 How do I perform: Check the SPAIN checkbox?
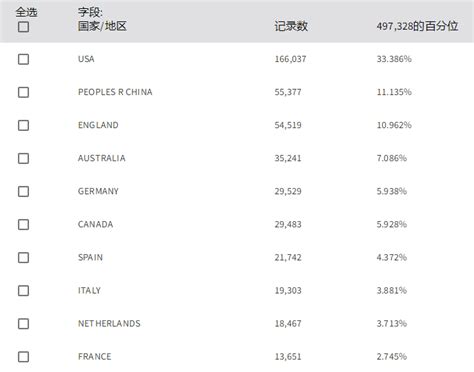tap(23, 257)
